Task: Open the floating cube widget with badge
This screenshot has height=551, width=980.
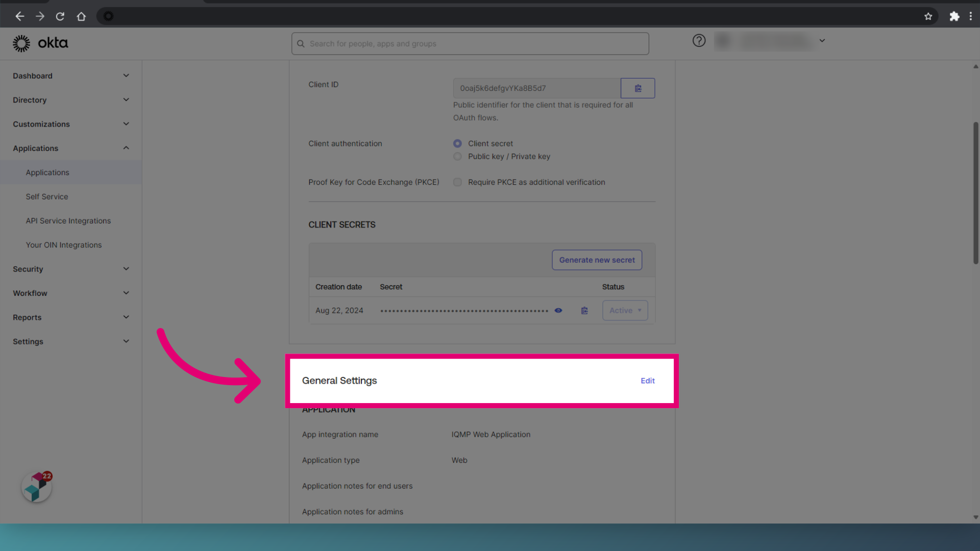Action: 37,487
